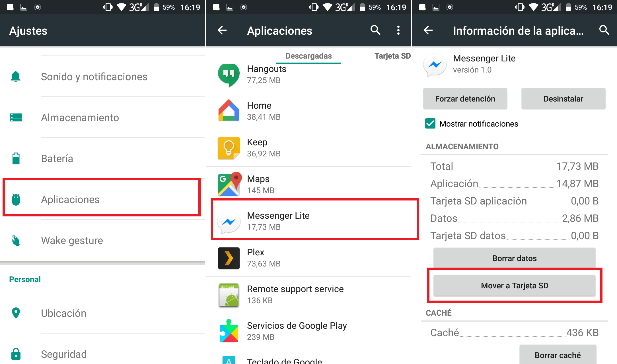Tap the Messenger Lite icon on app info header
The height and width of the screenshot is (364, 617).
(435, 65)
